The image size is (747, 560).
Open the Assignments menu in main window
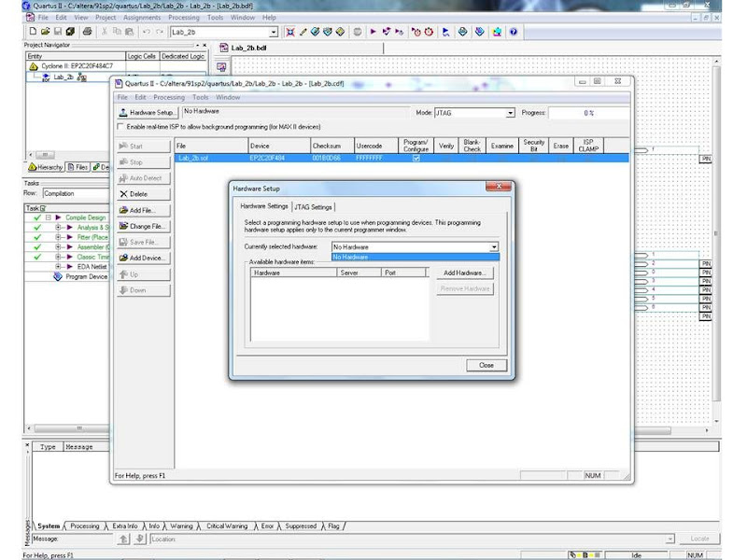[142, 18]
